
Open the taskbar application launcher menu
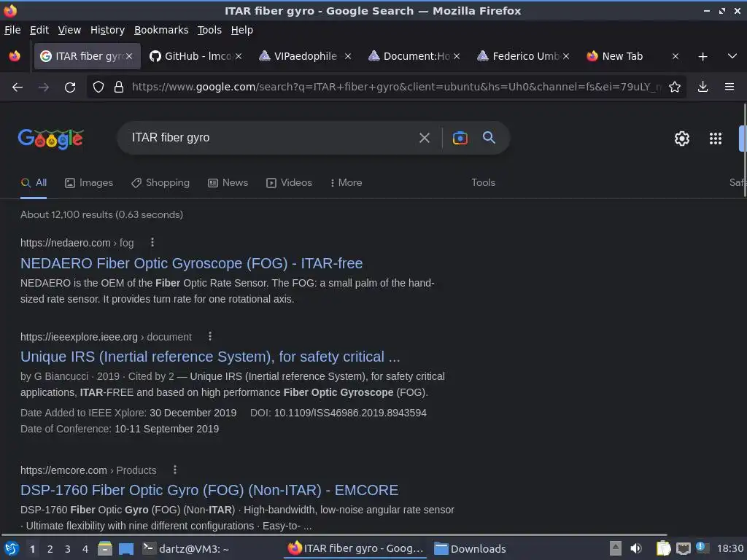12,549
